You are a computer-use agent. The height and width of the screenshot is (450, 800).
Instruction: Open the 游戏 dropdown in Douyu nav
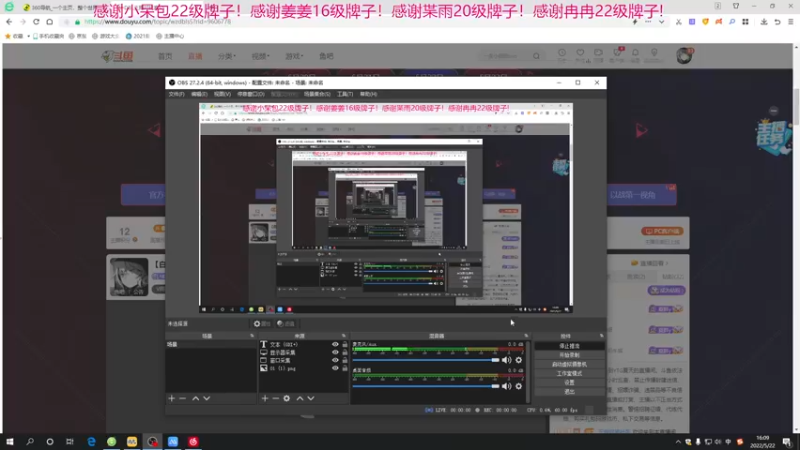(294, 56)
